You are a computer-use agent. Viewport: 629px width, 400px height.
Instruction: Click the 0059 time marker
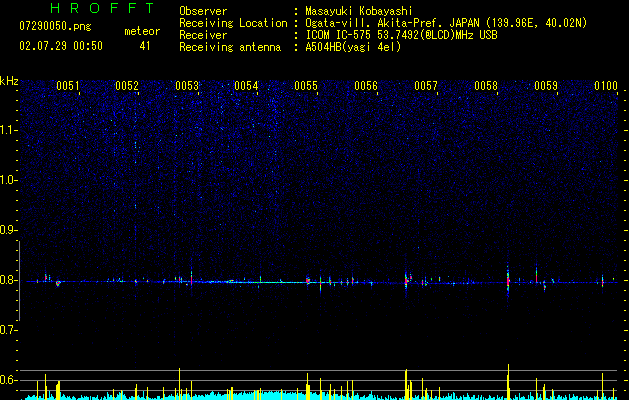tap(546, 86)
